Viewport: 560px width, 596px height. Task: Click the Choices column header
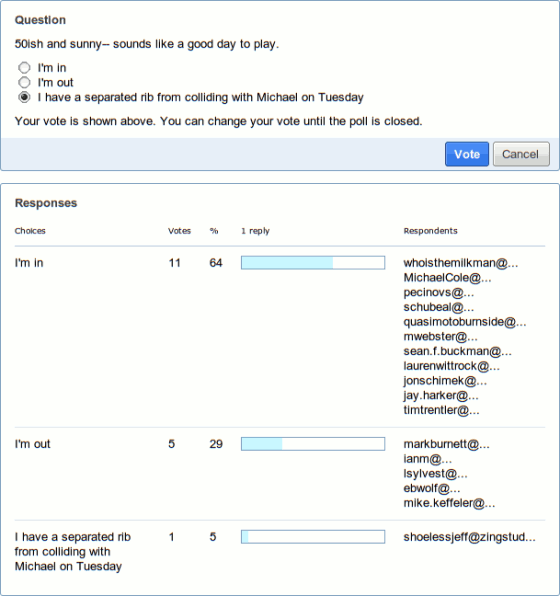pyautogui.click(x=30, y=231)
